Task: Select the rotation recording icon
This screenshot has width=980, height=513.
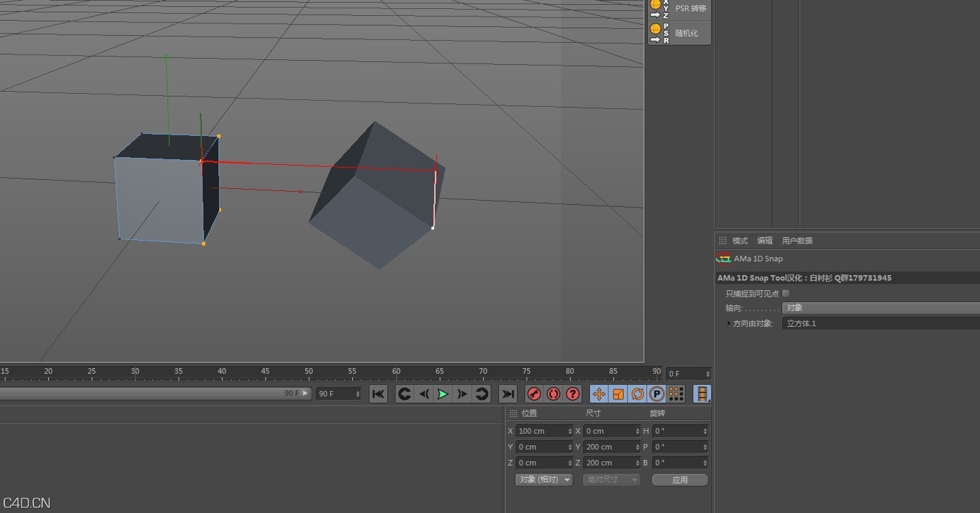Action: tap(637, 394)
